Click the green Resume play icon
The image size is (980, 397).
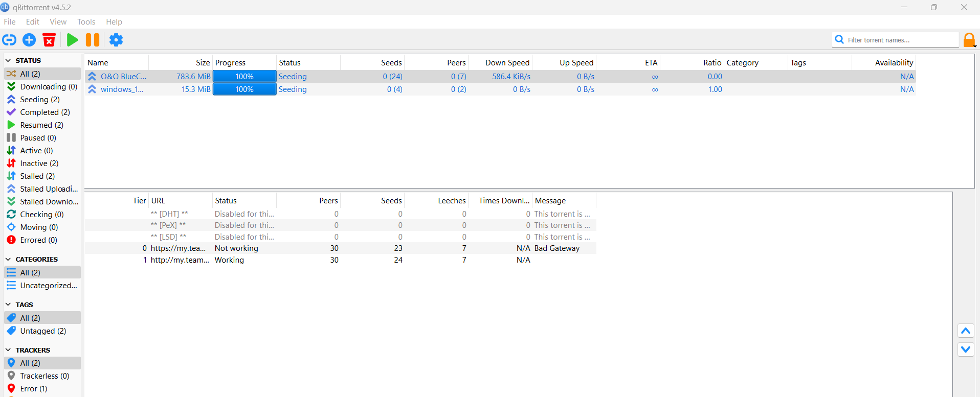click(73, 40)
